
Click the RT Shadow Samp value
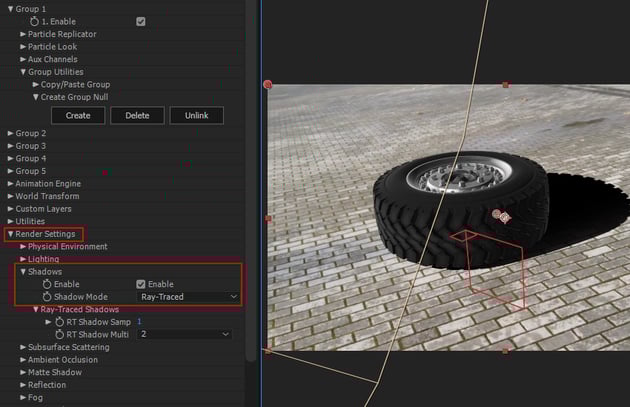[139, 322]
